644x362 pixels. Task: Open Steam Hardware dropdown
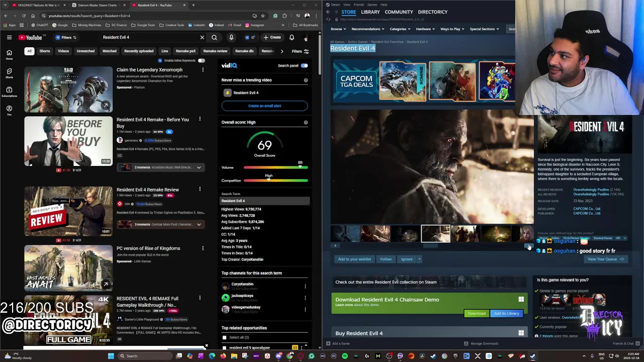click(425, 29)
